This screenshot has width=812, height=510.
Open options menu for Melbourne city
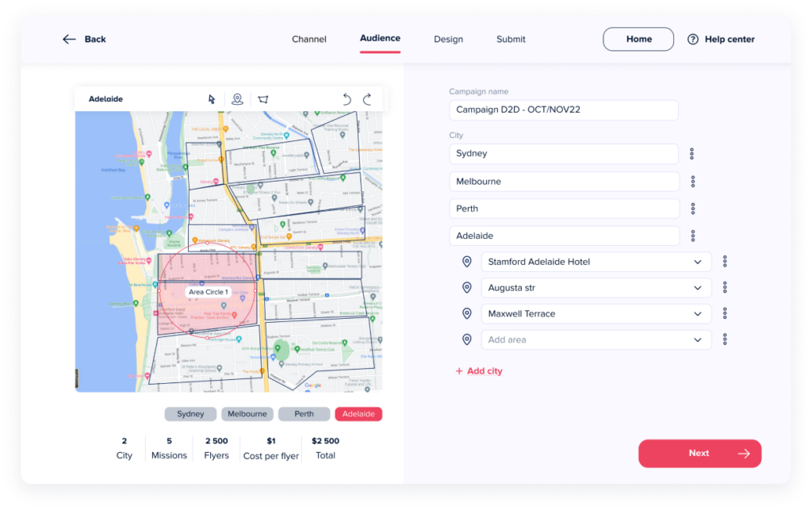pyautogui.click(x=693, y=182)
